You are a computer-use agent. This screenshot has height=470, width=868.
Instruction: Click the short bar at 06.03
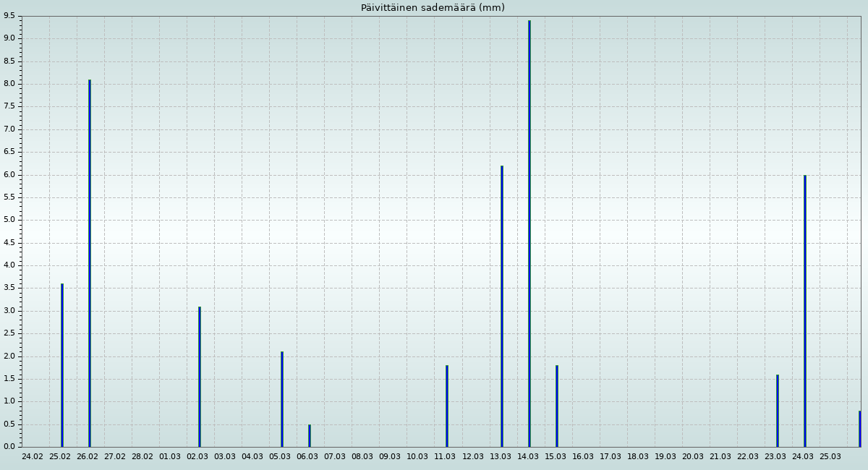coord(310,435)
